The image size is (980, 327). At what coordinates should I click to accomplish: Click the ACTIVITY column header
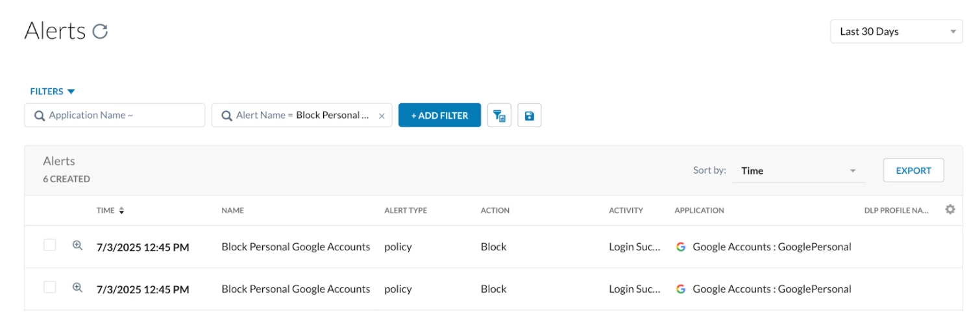click(x=626, y=210)
